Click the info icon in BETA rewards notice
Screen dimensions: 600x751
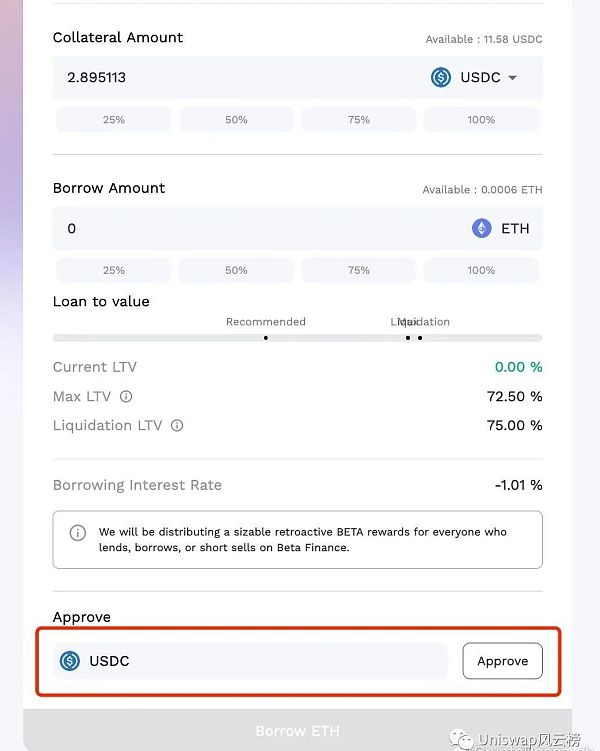click(x=77, y=533)
